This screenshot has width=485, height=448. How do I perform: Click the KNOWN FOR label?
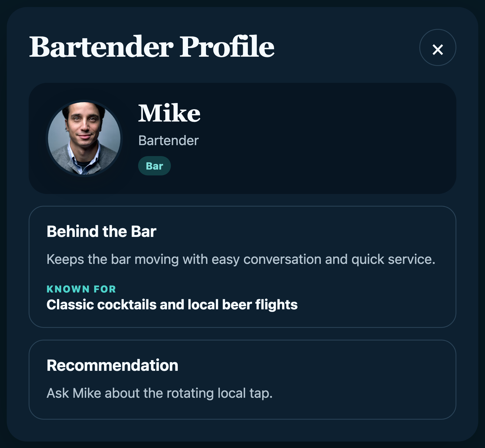click(x=81, y=289)
